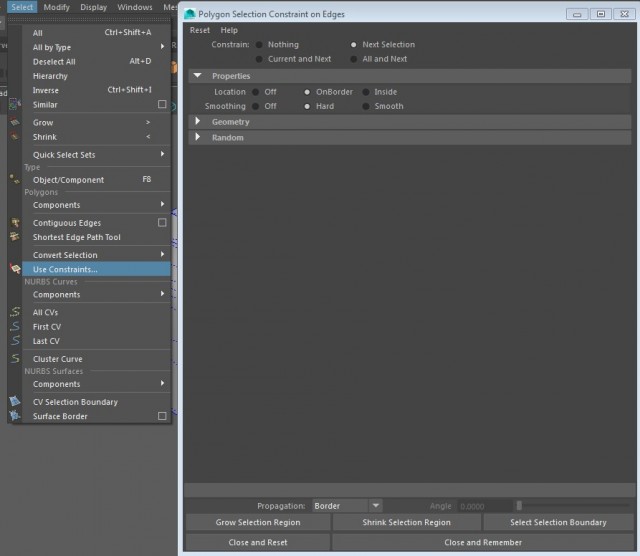640x556 pixels.
Task: Open the Contiguous Edges option box
Action: tap(162, 223)
